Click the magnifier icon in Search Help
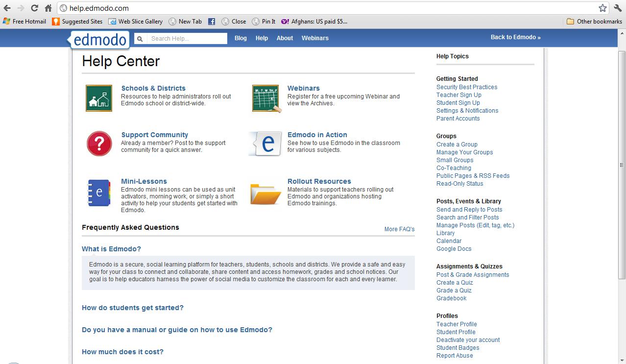The height and width of the screenshot is (364, 626). [x=140, y=38]
